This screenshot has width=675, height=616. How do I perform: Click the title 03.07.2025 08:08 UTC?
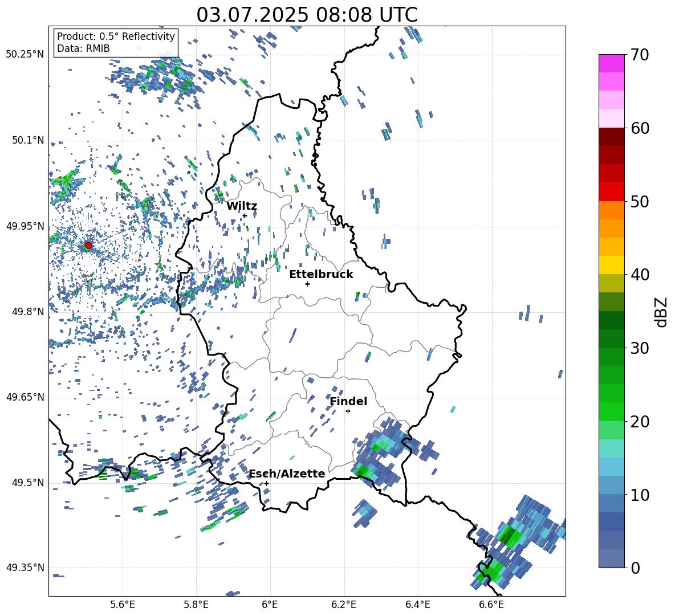307,15
